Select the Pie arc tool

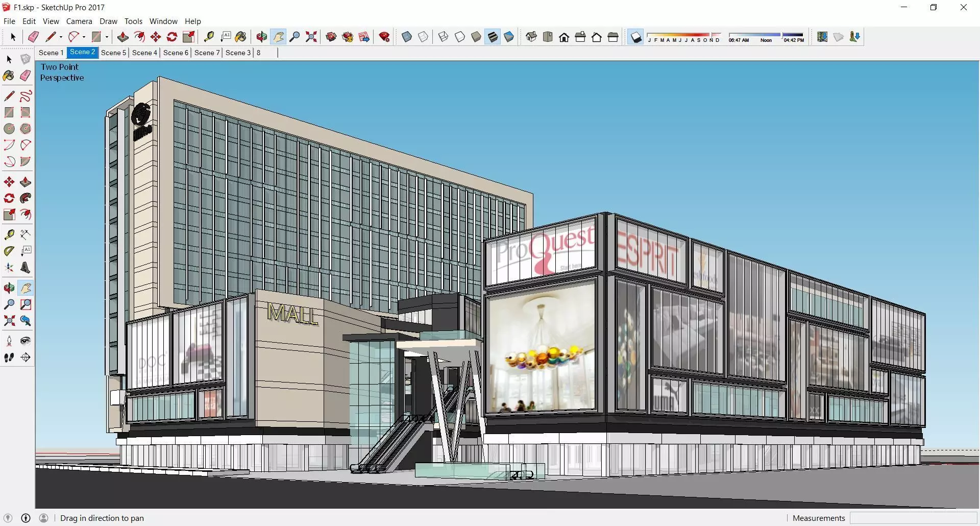pos(26,161)
